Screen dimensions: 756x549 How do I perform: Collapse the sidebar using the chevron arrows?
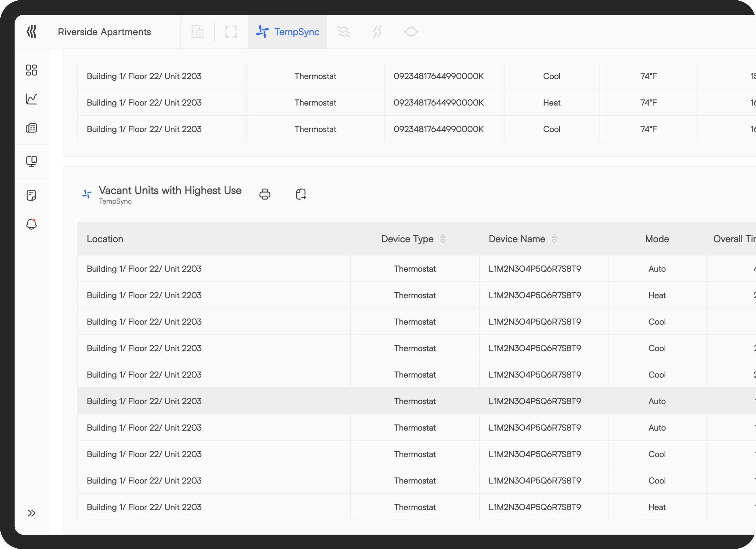tap(31, 513)
